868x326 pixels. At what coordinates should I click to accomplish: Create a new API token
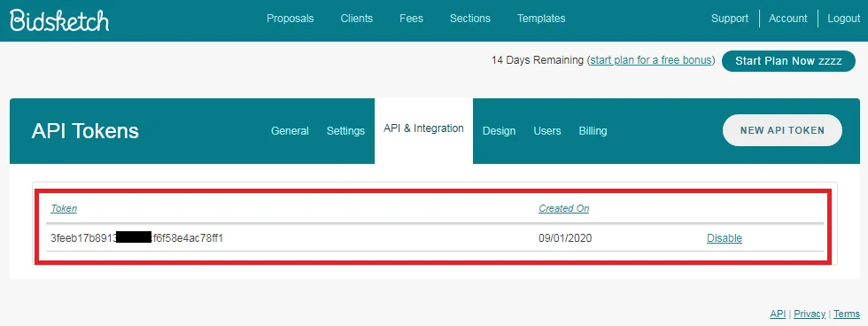(782, 130)
